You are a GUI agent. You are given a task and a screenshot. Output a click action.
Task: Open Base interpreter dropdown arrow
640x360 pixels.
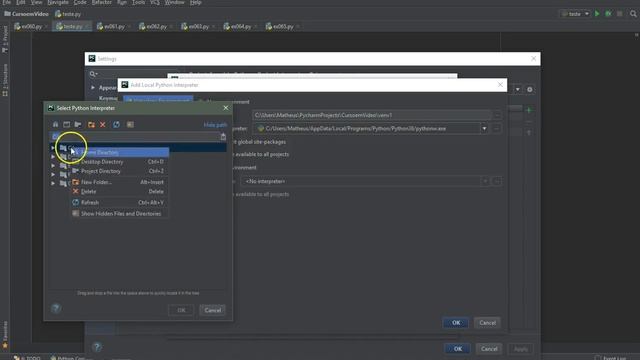[484, 129]
